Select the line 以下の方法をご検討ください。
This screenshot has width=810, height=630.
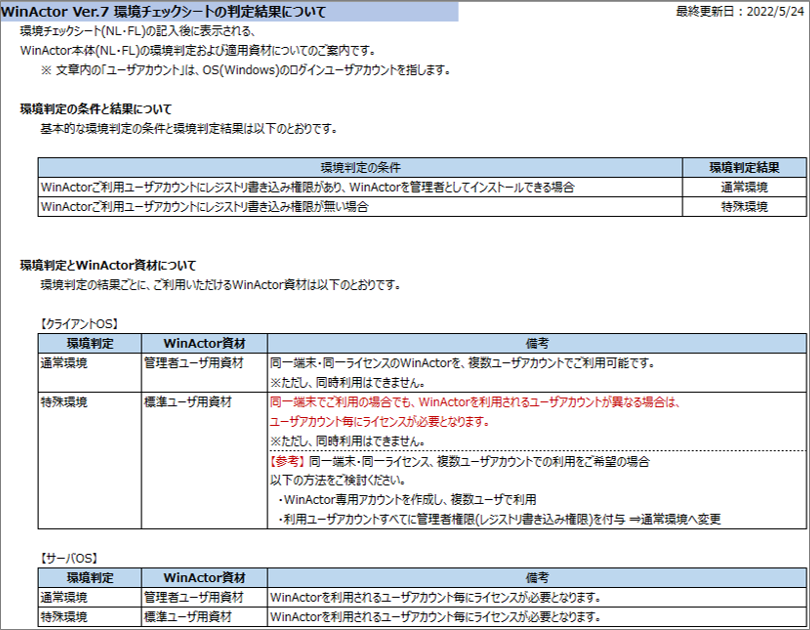(337, 480)
